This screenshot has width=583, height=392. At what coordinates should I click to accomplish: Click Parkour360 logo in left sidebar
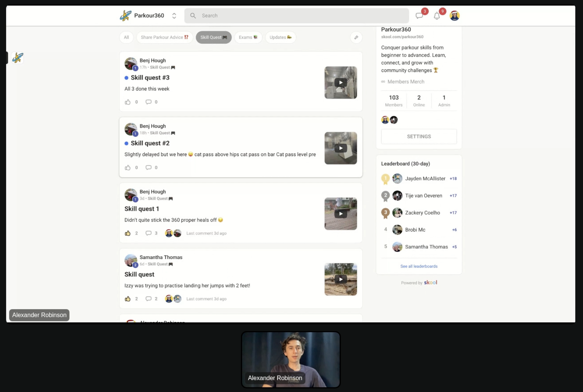(17, 58)
